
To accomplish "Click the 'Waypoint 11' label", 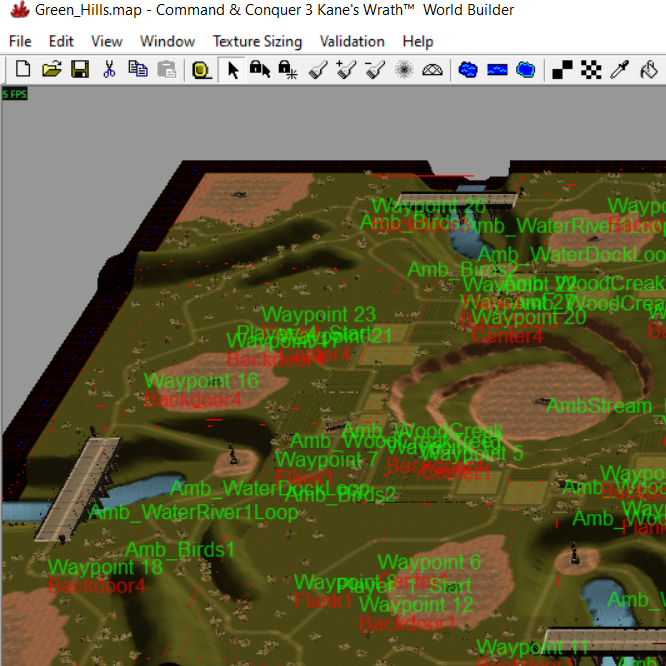I will click(533, 647).
